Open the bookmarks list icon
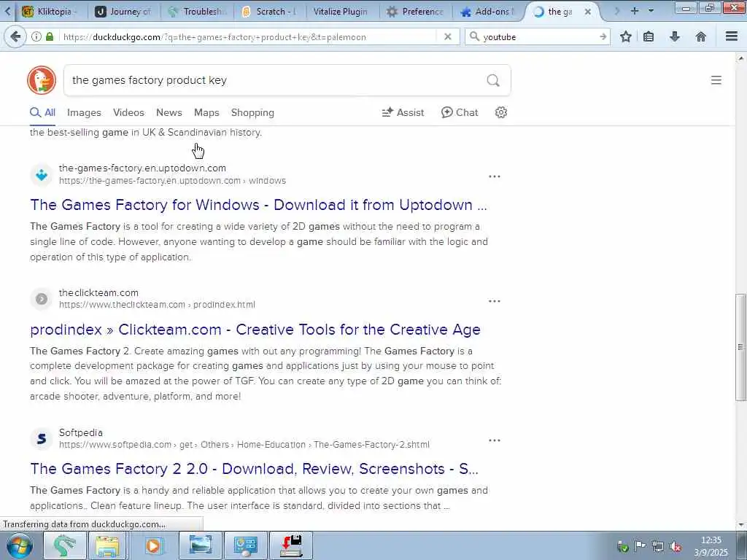The height and width of the screenshot is (560, 747). [x=649, y=36]
